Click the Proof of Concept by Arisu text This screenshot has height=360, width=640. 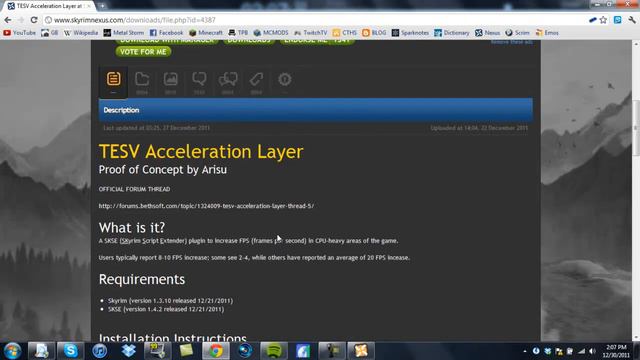coord(162,169)
